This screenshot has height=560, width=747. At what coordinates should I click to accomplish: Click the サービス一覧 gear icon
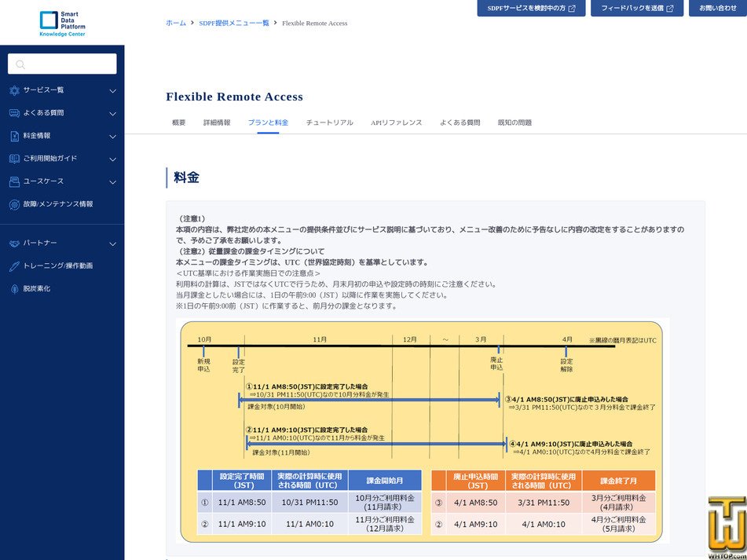[x=14, y=90]
